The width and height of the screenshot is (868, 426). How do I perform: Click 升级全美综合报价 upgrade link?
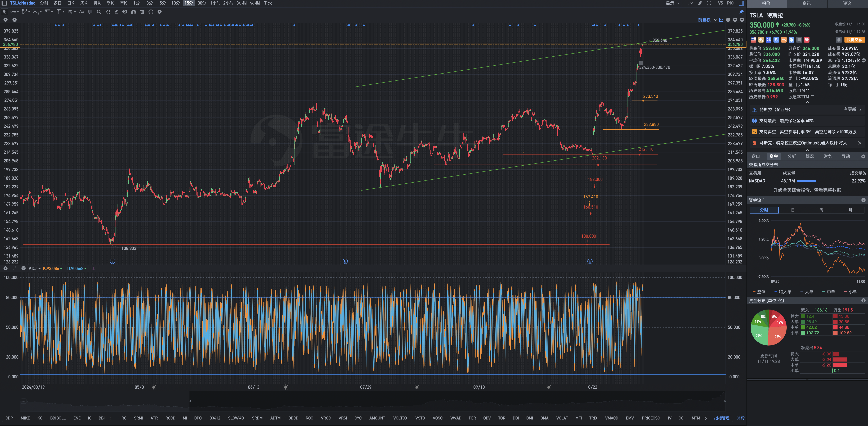coord(807,190)
